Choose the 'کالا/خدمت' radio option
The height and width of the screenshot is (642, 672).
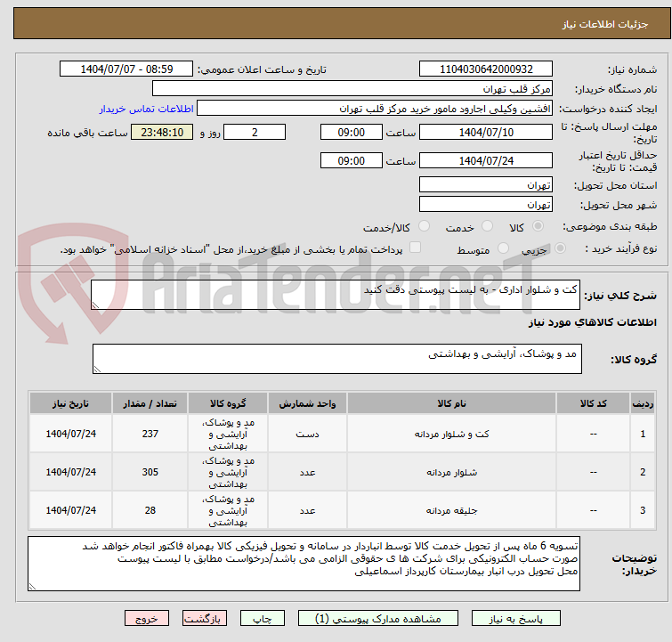[x=424, y=227]
